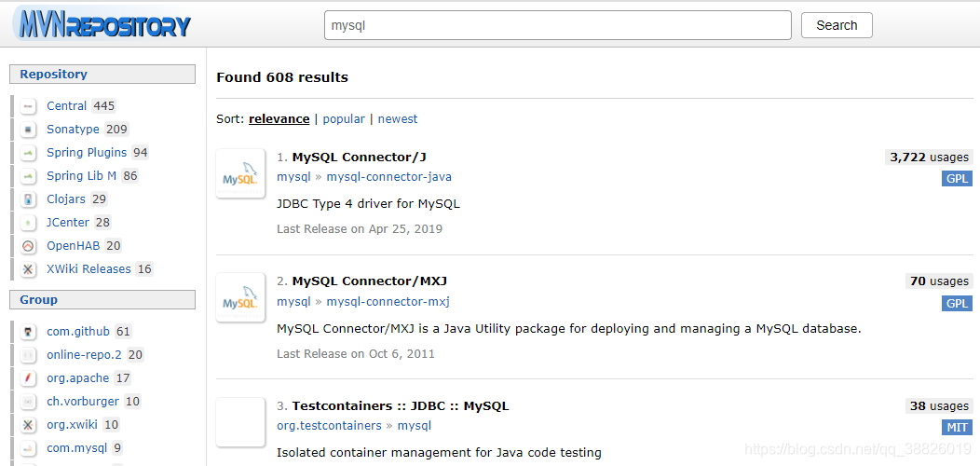The height and width of the screenshot is (466, 980).
Task: Click the ch.vorburger group icon
Action: pos(28,402)
